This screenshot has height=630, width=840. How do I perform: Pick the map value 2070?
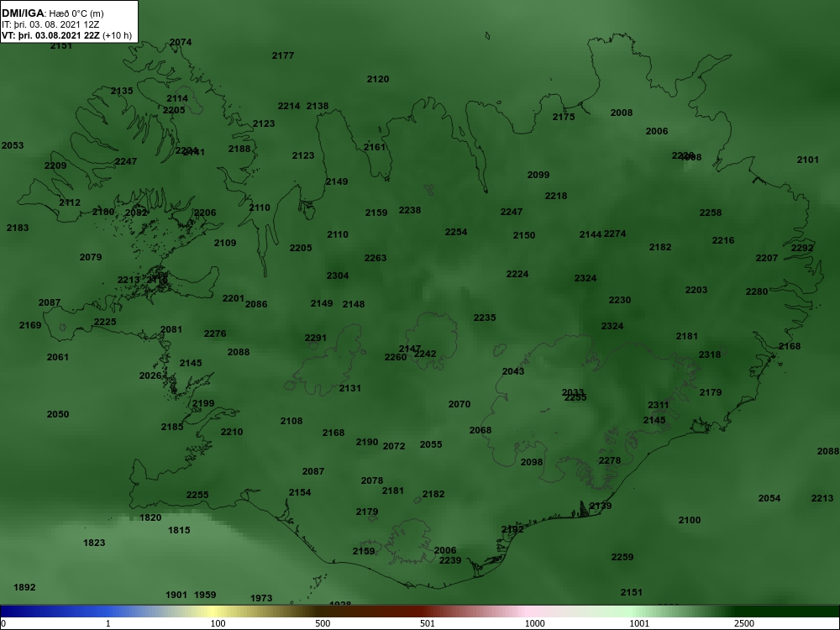point(459,405)
